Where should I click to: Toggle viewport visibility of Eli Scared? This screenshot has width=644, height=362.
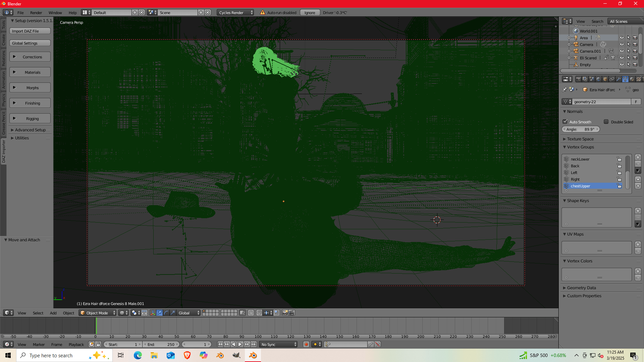[622, 58]
